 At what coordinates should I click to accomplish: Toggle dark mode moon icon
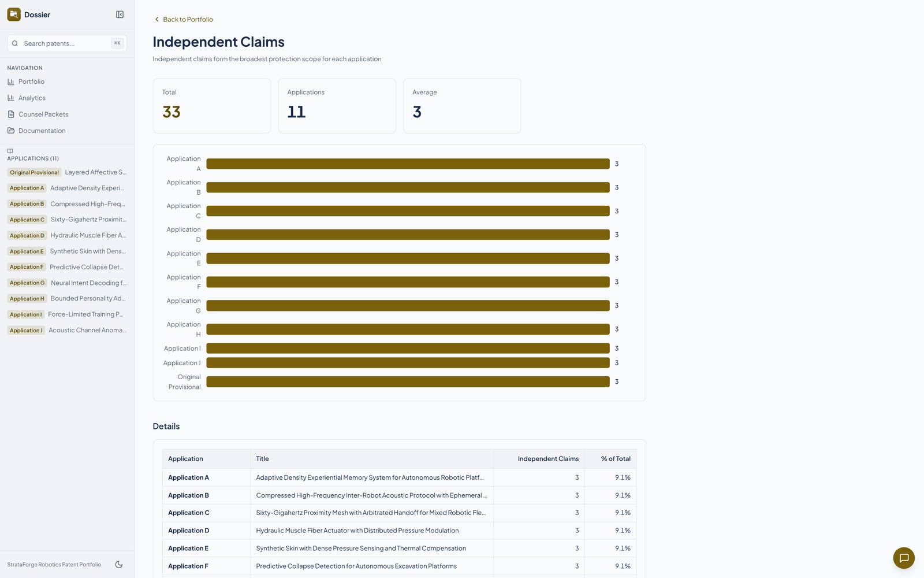point(119,565)
